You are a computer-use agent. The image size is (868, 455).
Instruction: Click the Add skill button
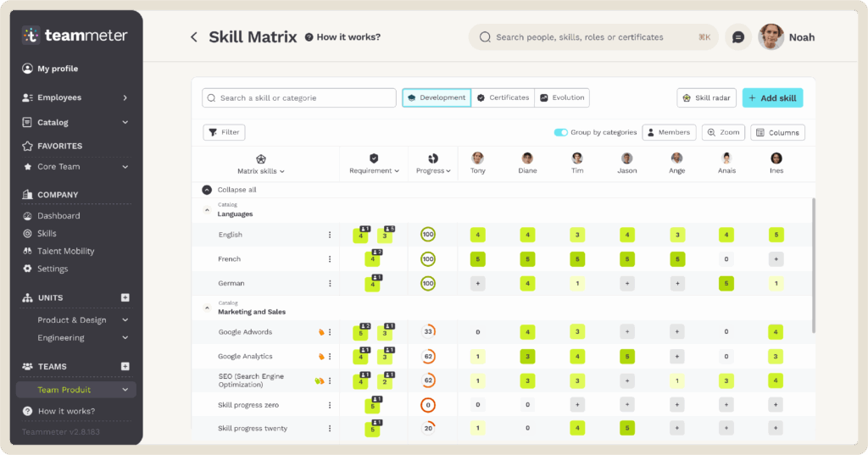(x=772, y=98)
